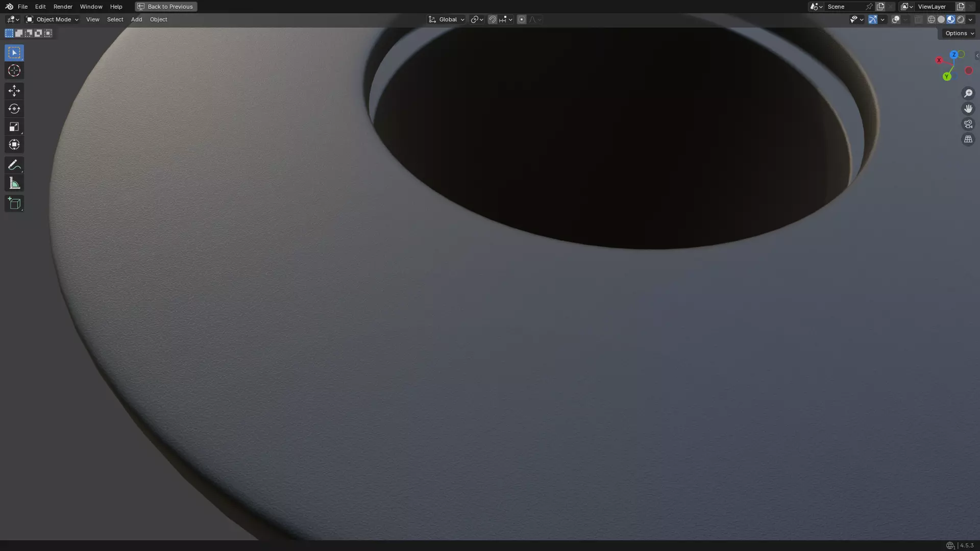Select the Cursor tool
The image size is (980, 551).
[14, 71]
